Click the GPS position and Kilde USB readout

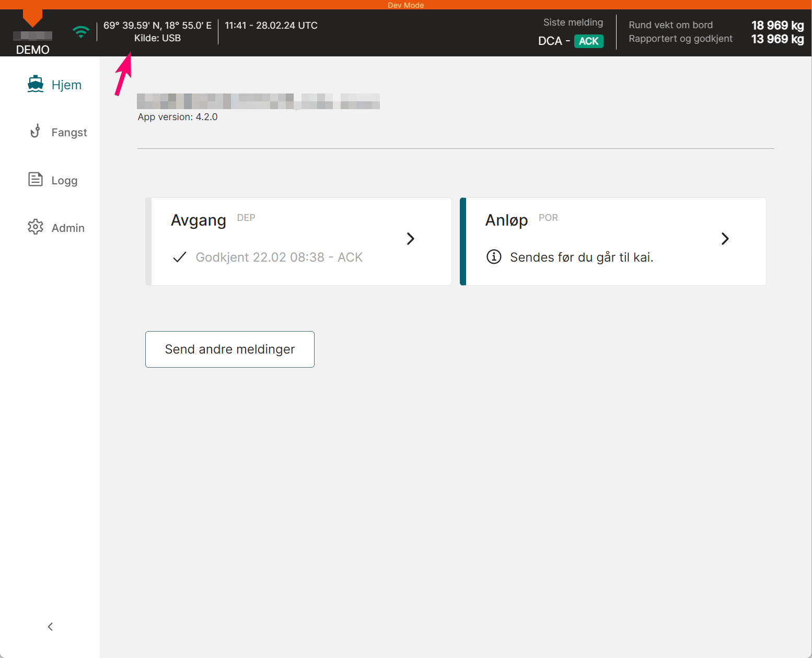coord(157,31)
